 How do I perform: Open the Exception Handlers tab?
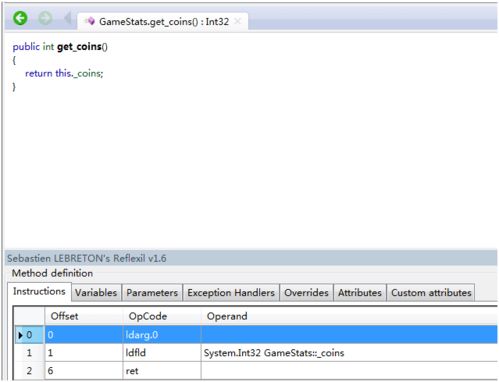coord(231,293)
